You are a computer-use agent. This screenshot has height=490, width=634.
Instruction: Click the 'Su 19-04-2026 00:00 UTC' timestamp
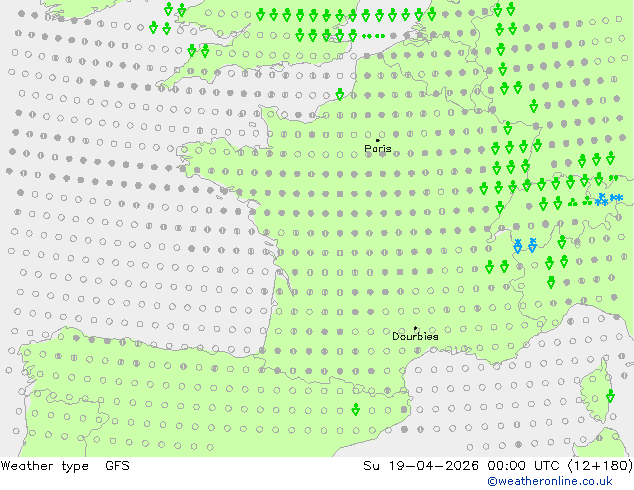pos(463,466)
